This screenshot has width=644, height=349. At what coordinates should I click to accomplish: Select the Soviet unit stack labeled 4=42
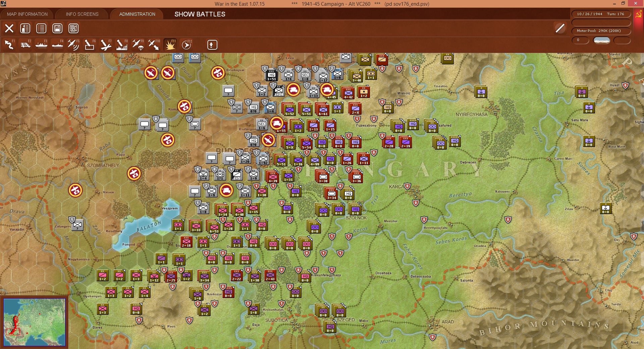click(348, 93)
